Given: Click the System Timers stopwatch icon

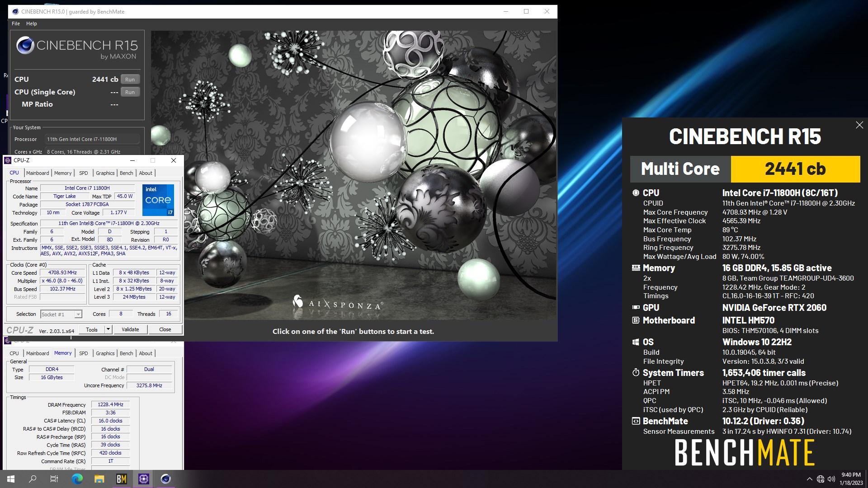Looking at the screenshot, I should (x=636, y=373).
